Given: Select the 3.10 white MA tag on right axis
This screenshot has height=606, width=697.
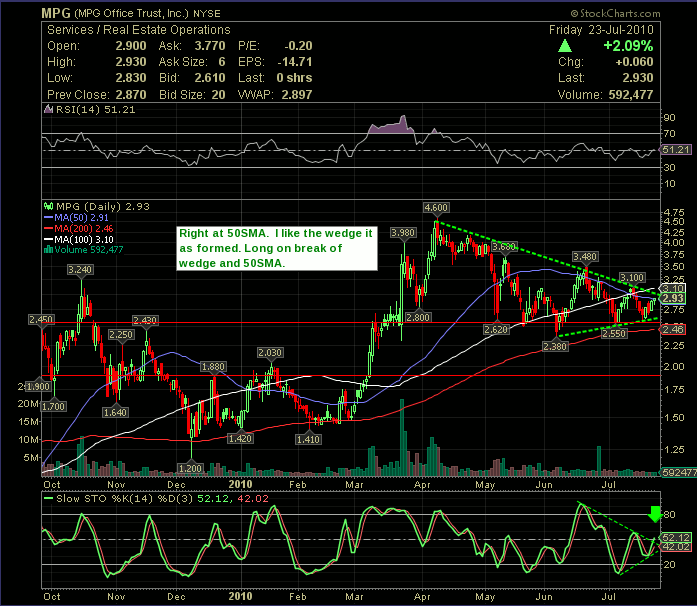Looking at the screenshot, I should (x=673, y=288).
